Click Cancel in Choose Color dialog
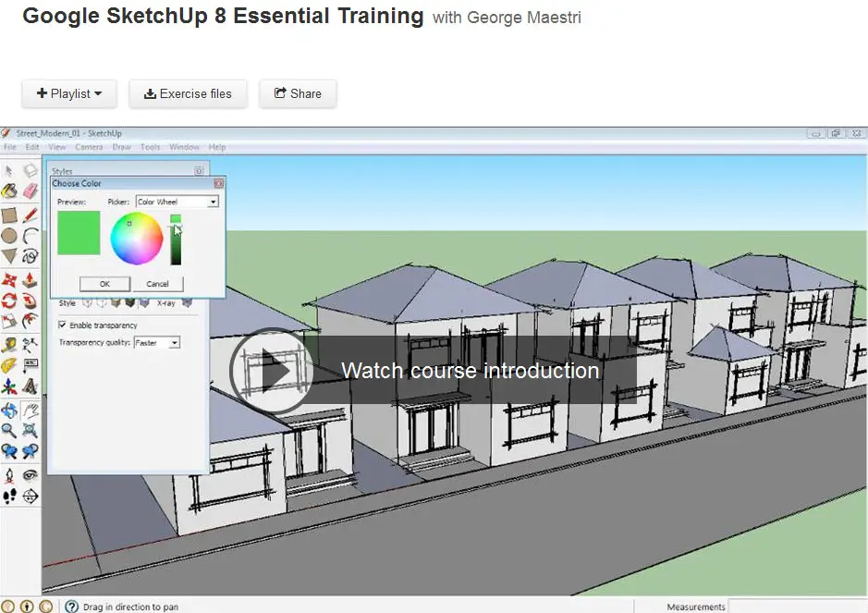Viewport: 868px width, 613px height. (157, 284)
